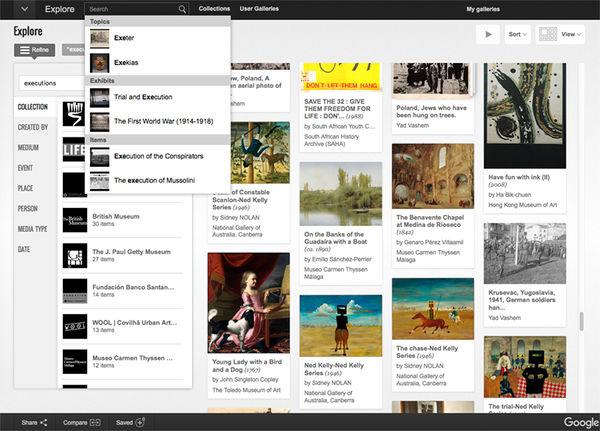
Task: Open the Collections tab
Action: pyautogui.click(x=214, y=9)
